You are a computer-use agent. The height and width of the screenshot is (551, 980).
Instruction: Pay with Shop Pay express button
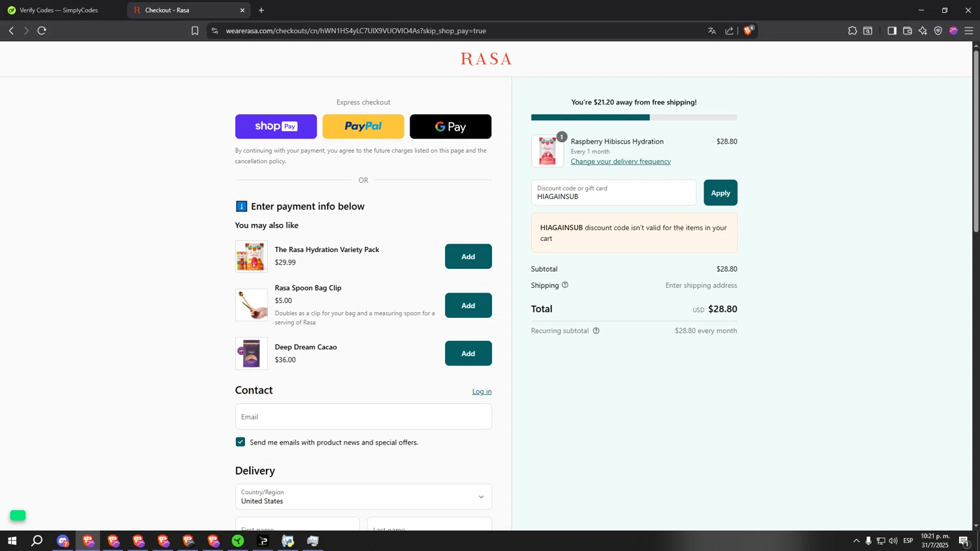[276, 127]
